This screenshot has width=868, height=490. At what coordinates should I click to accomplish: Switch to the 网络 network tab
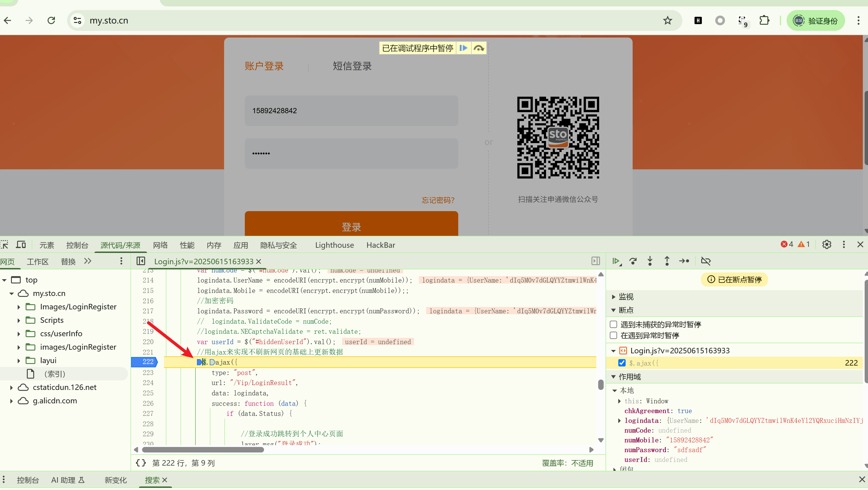[160, 245]
